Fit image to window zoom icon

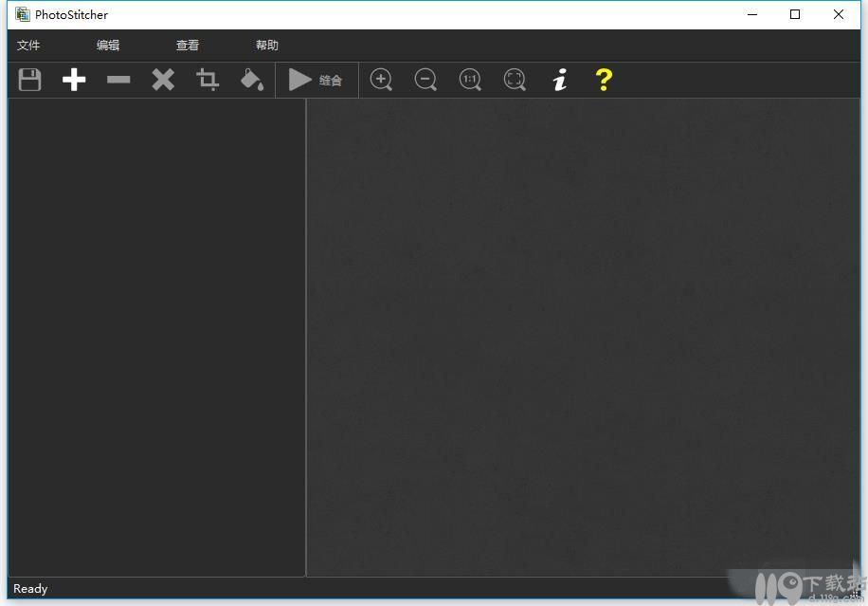click(x=515, y=80)
